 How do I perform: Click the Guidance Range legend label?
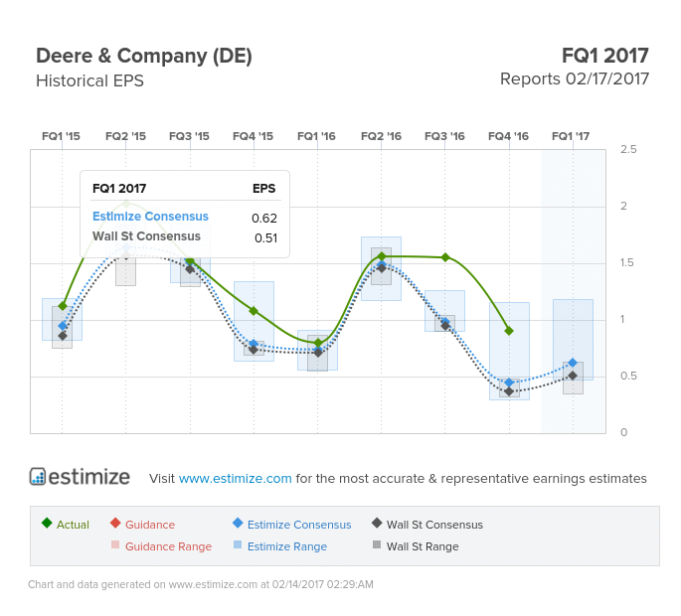pos(169,546)
